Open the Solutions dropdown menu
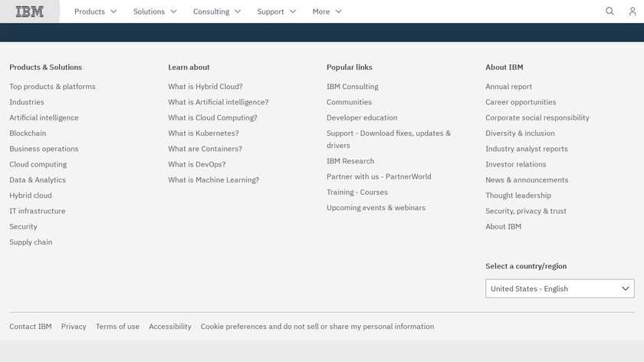644x362 pixels. coord(155,12)
